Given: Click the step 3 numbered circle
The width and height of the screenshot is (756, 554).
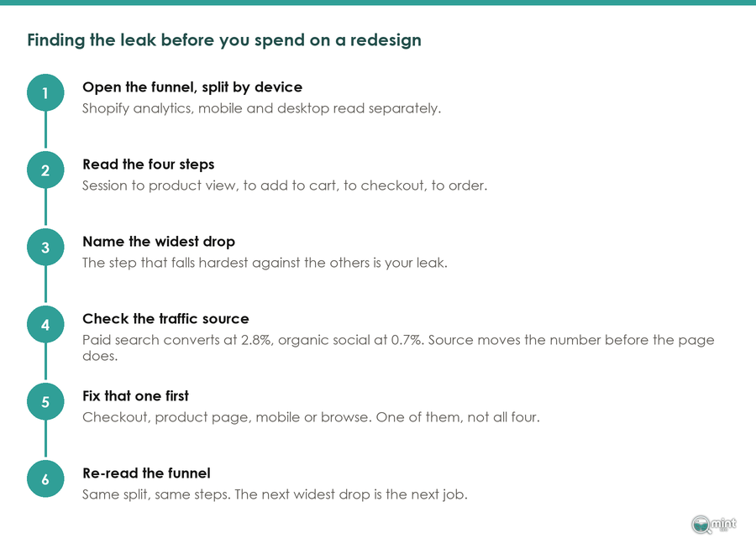Looking at the screenshot, I should point(45,247).
